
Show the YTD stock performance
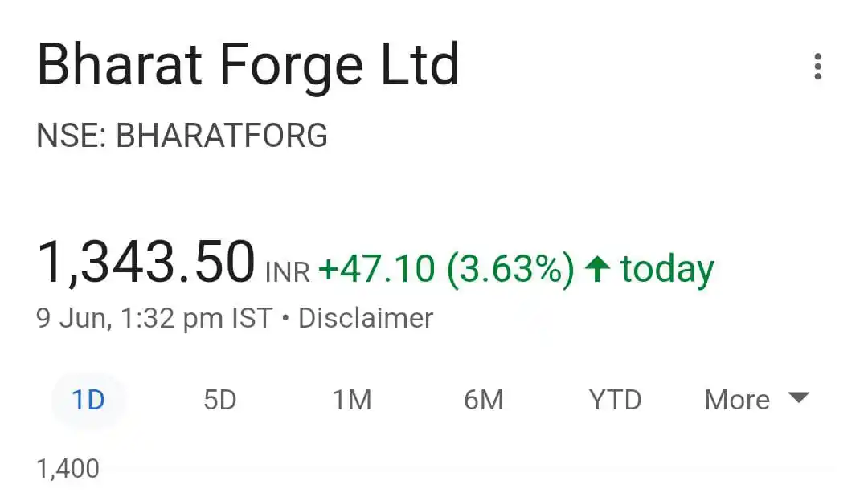(615, 399)
